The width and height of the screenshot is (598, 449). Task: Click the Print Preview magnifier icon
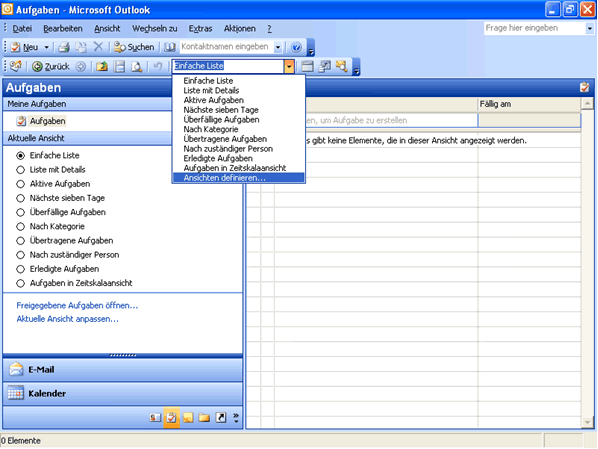click(137, 67)
